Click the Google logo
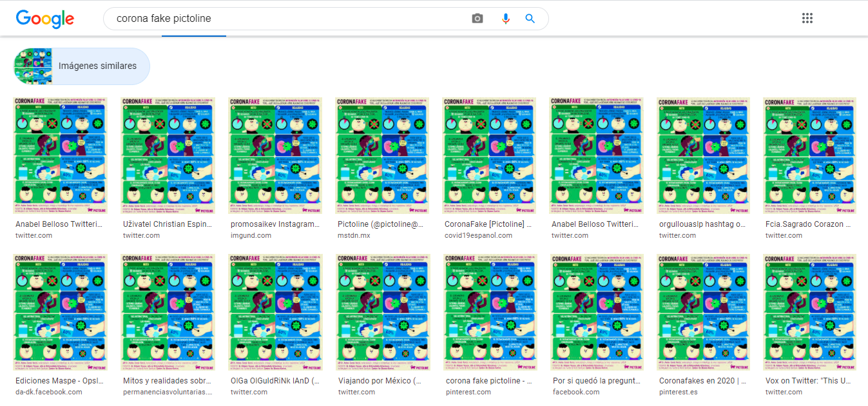Viewport: 868px width, 406px height. [44, 19]
